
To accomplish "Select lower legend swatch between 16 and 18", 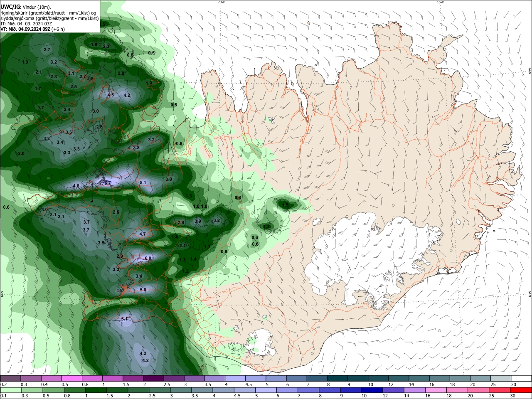I will click(436, 390).
